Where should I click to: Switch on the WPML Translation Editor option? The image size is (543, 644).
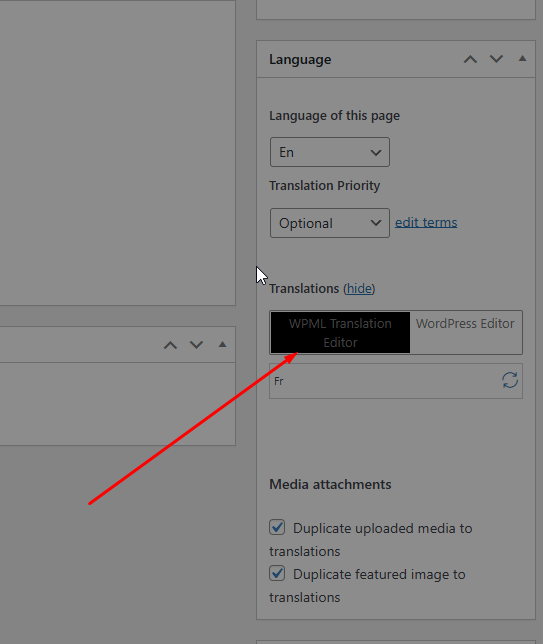pos(340,333)
